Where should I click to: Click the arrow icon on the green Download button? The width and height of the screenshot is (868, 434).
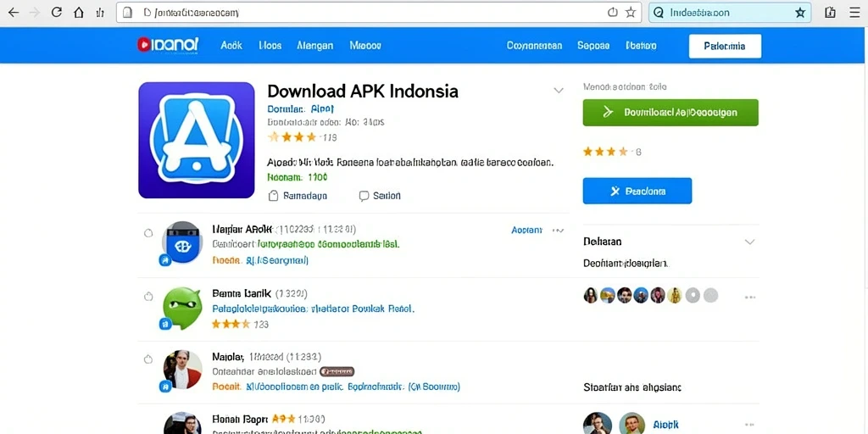tap(608, 113)
